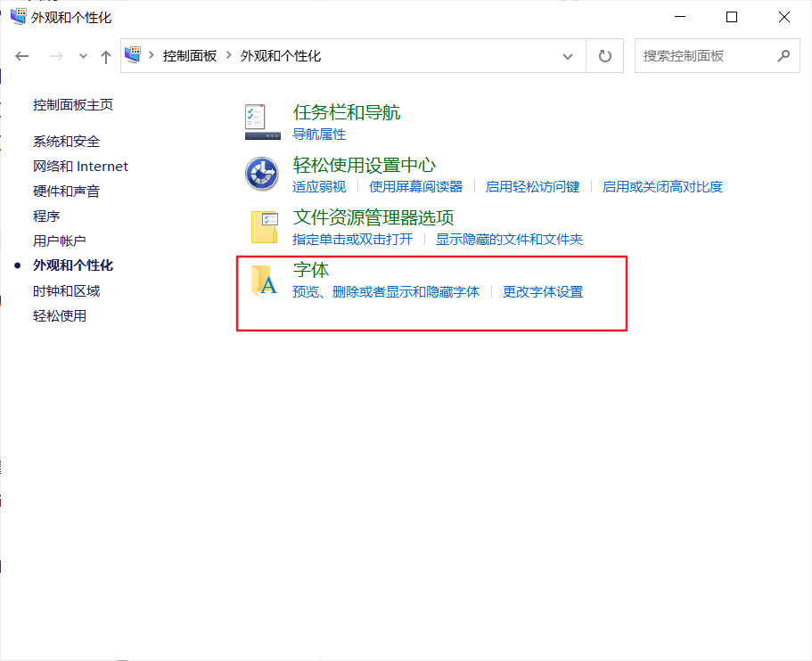The image size is (812, 661).
Task: Select 硬件和声音 in the sidebar
Action: point(67,192)
